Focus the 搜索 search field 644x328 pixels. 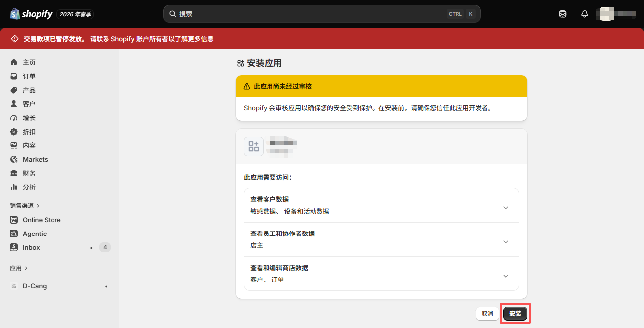pyautogui.click(x=322, y=14)
